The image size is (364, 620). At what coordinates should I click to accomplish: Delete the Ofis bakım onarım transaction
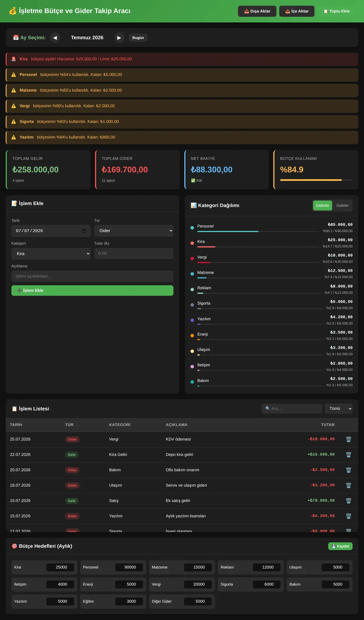(x=349, y=470)
